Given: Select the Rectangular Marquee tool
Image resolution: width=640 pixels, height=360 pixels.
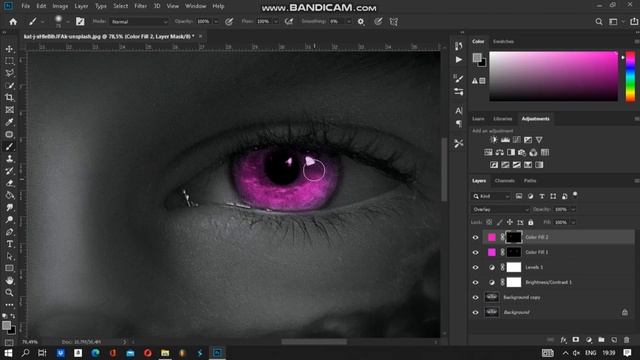Looking at the screenshot, I should [x=9, y=61].
